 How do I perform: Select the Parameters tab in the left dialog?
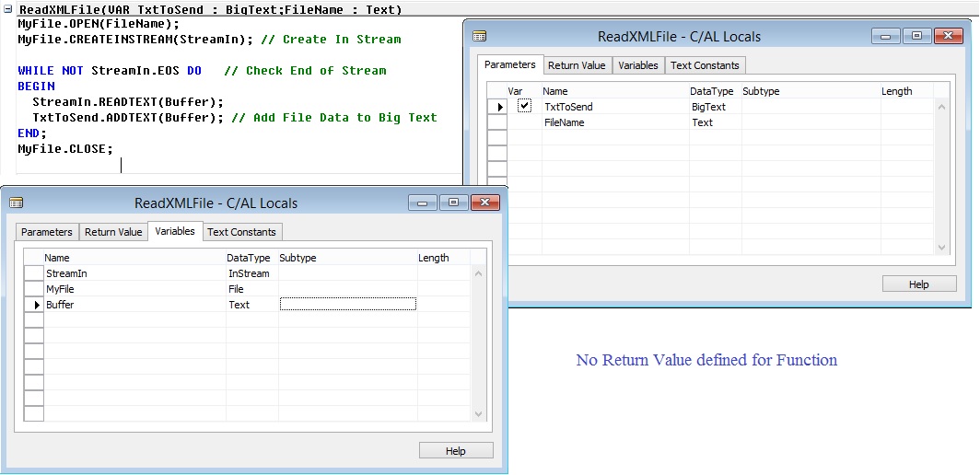click(x=47, y=232)
